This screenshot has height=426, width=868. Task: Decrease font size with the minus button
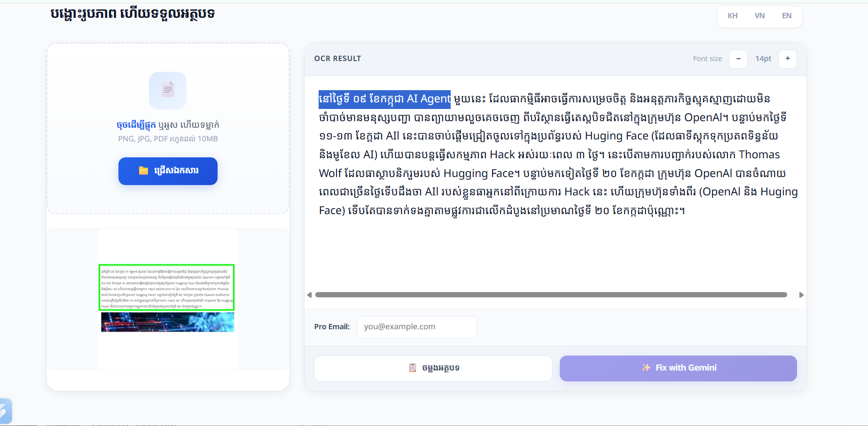pos(738,59)
